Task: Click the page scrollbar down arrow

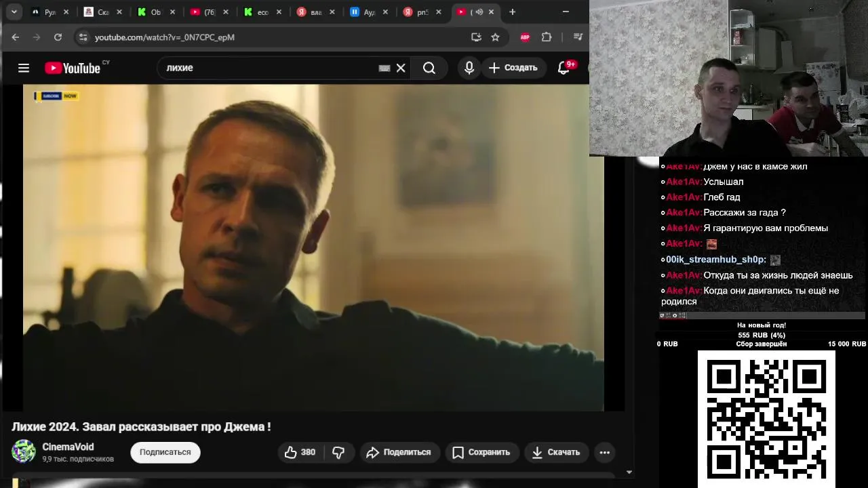Action: point(629,472)
